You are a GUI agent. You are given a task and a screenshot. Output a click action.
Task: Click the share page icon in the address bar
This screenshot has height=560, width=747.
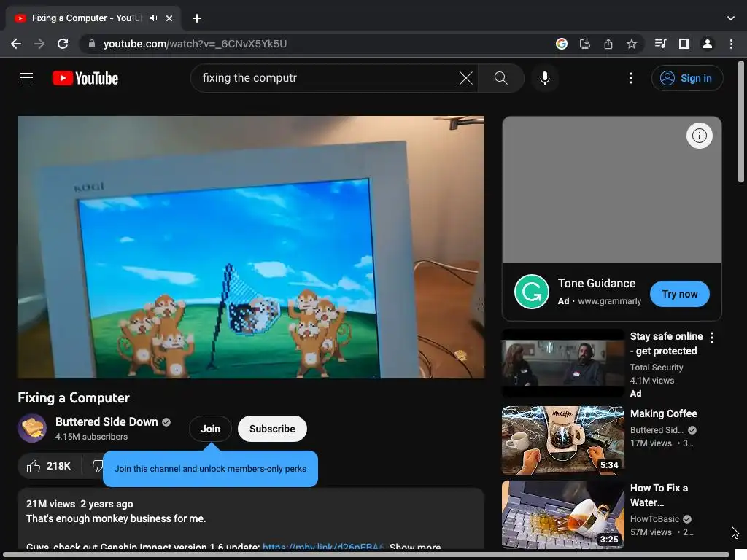(608, 44)
